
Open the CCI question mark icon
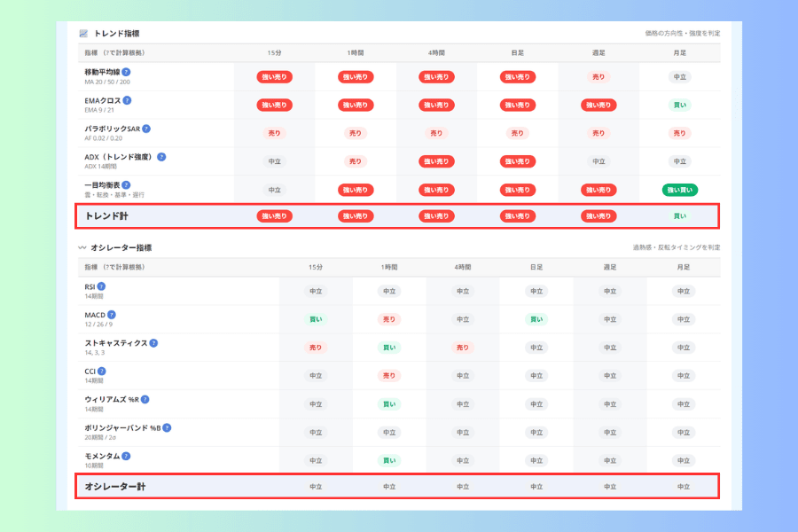coord(102,372)
